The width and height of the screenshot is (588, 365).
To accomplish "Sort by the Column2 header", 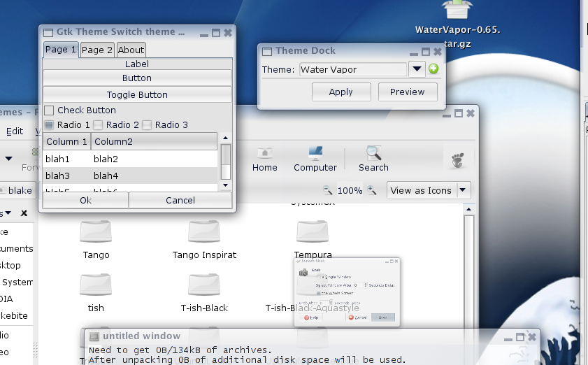I will (154, 141).
